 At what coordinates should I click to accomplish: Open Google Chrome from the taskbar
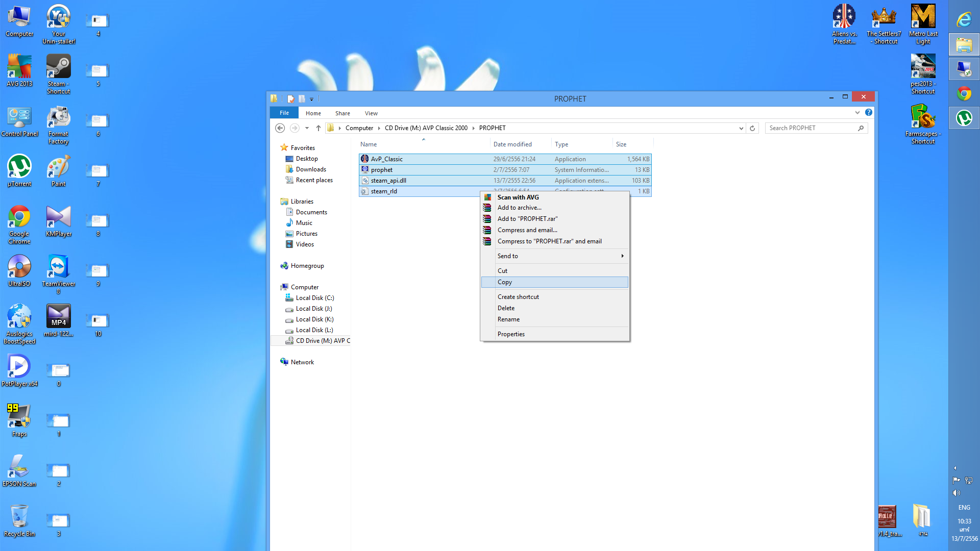(964, 94)
